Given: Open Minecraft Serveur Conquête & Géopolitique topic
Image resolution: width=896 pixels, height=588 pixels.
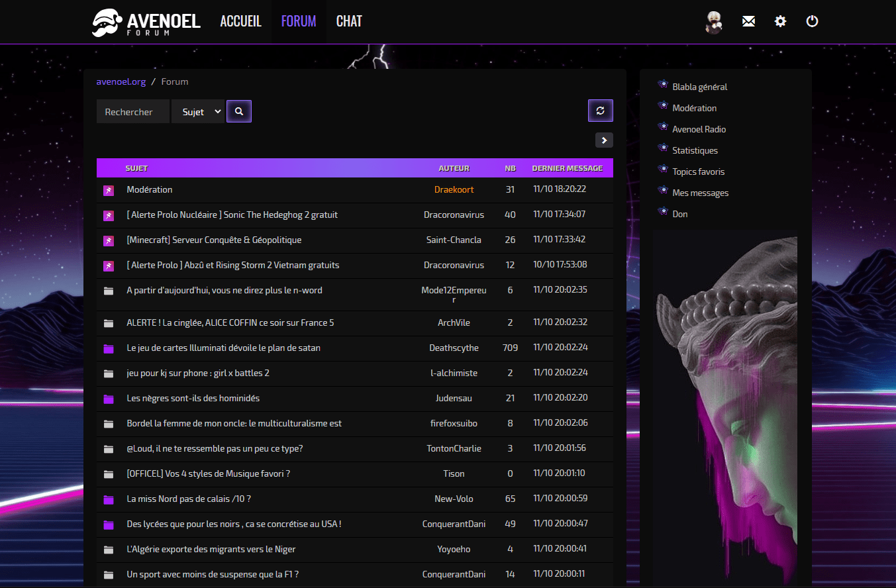Looking at the screenshot, I should coord(214,240).
